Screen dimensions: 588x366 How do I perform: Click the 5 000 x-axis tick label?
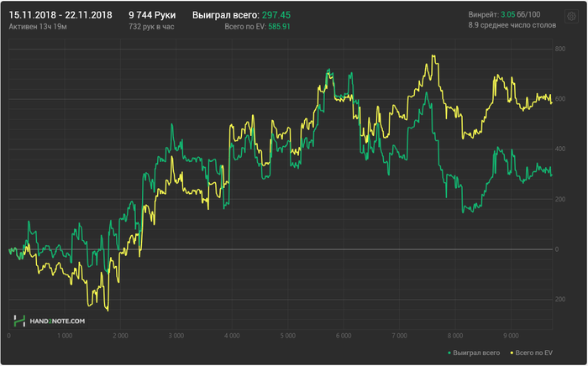(286, 336)
